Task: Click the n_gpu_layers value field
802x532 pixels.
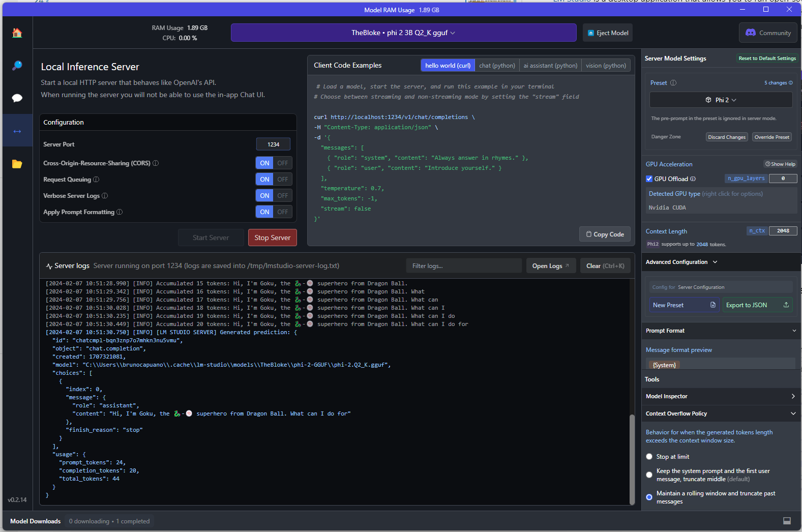Action: coord(783,179)
